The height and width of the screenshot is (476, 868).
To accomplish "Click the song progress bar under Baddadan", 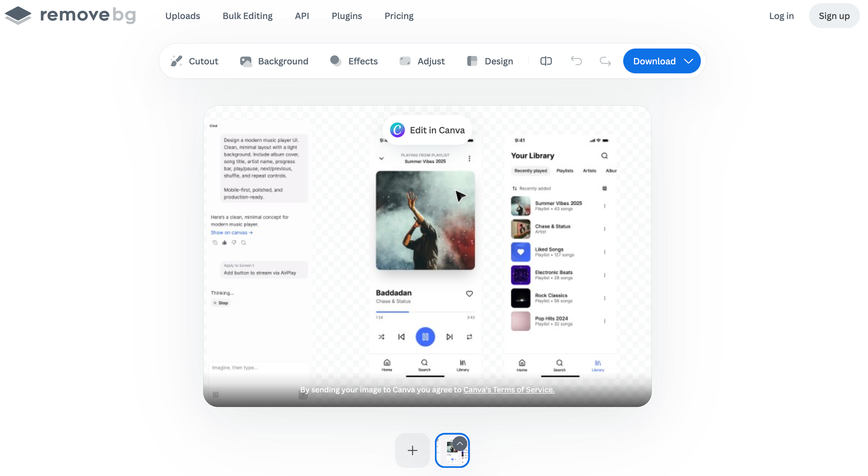I will [x=425, y=312].
